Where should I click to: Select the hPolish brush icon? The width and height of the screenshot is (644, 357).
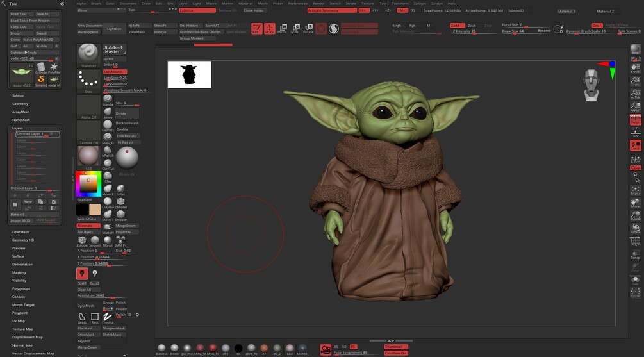tap(108, 151)
